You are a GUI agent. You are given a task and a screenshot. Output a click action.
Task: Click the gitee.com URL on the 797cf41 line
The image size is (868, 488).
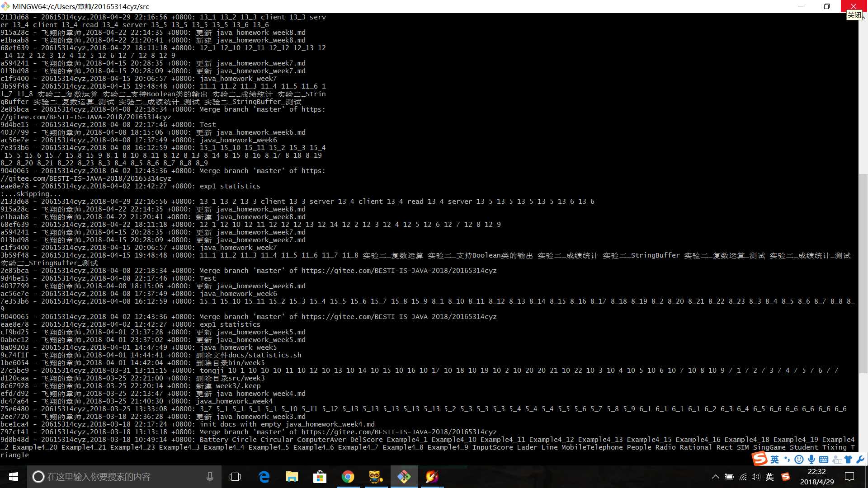click(x=399, y=432)
